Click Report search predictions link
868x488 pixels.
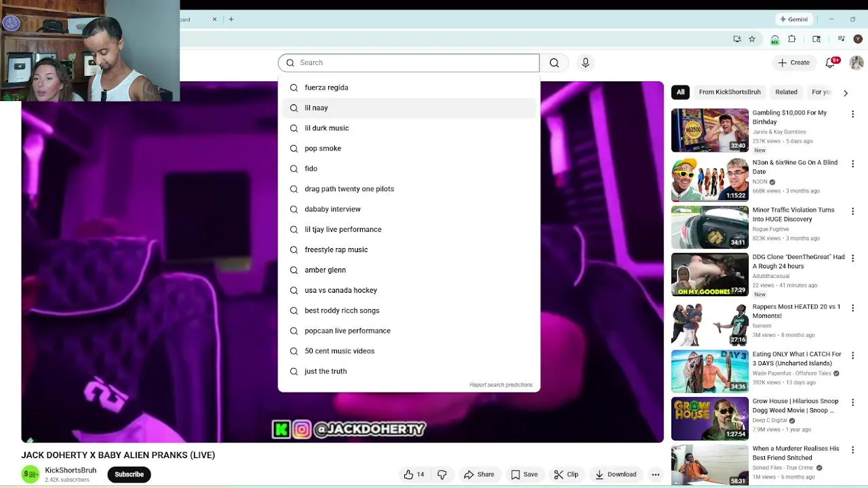click(x=500, y=385)
